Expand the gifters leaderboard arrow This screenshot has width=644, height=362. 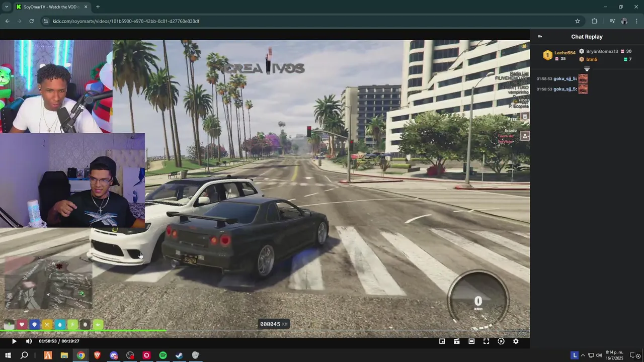pyautogui.click(x=587, y=69)
